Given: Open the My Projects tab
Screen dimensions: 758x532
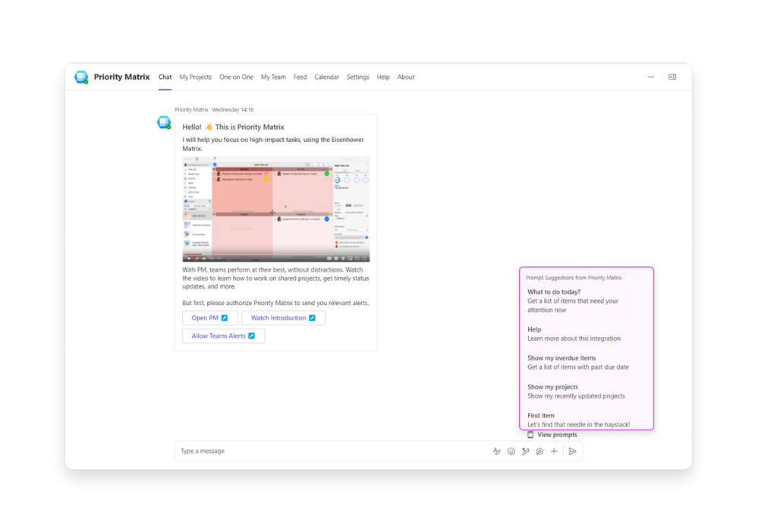Looking at the screenshot, I should tap(195, 77).
